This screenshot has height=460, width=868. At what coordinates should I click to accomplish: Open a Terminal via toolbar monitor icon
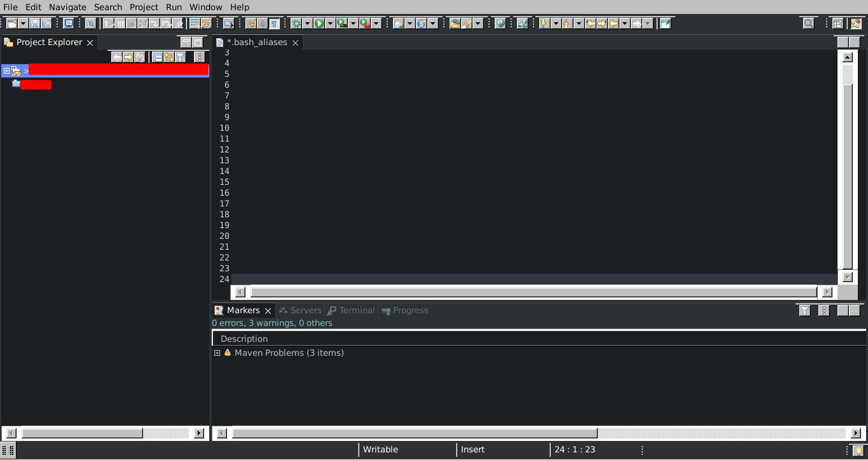point(68,24)
